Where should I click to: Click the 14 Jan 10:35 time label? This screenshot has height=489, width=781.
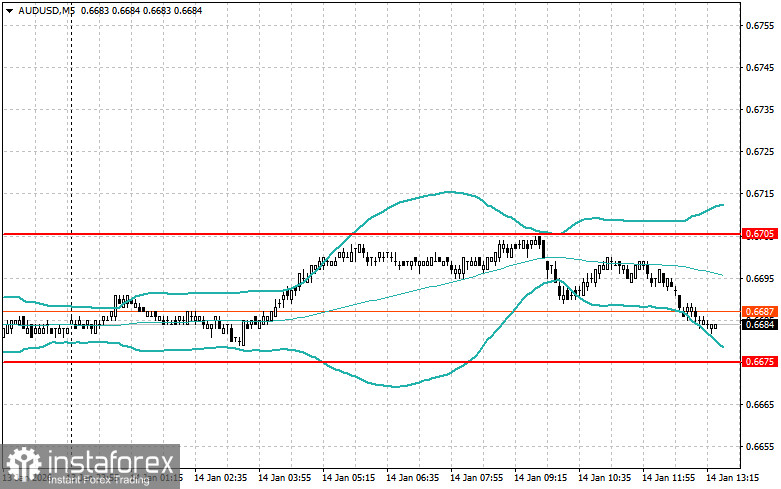coord(605,478)
